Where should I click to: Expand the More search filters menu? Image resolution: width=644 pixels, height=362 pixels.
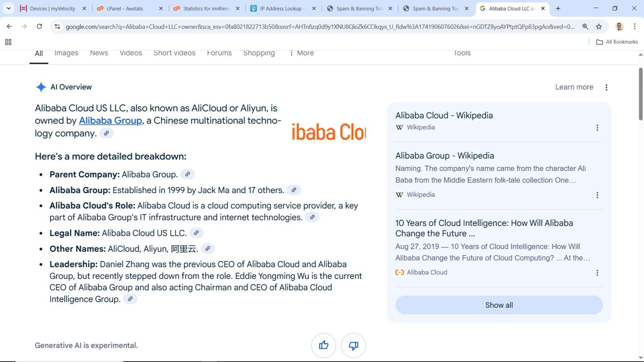(x=301, y=53)
